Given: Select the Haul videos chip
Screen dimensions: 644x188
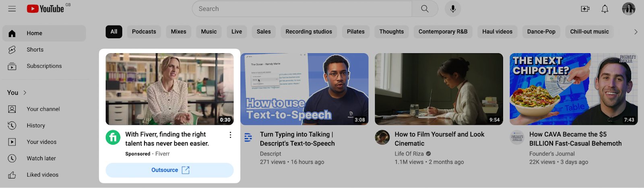Looking at the screenshot, I should tap(497, 32).
